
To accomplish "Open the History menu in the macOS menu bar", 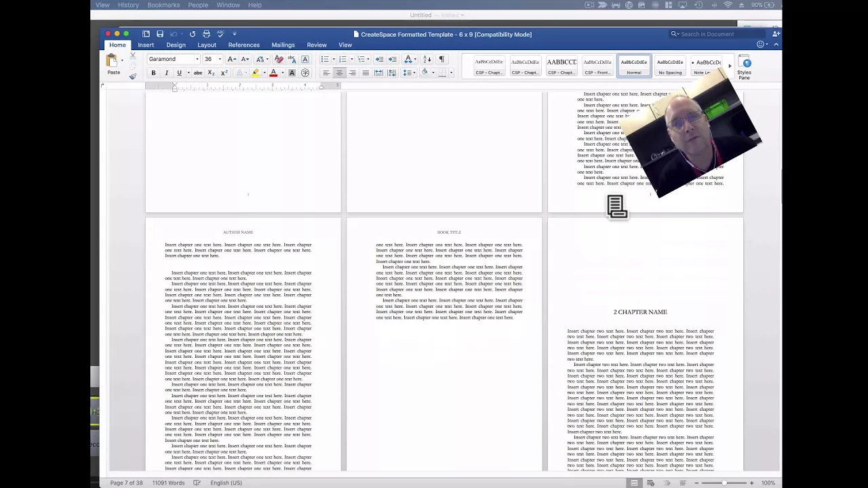I will pyautogui.click(x=128, y=5).
